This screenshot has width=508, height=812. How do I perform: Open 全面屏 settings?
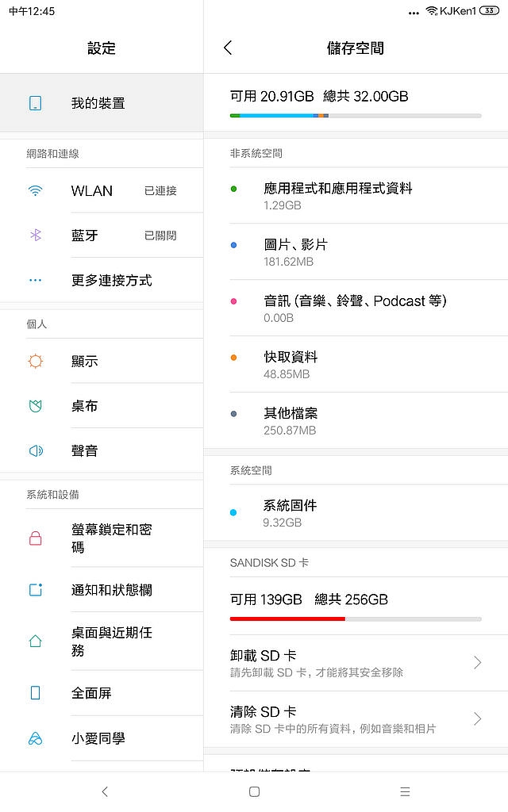tap(102, 693)
